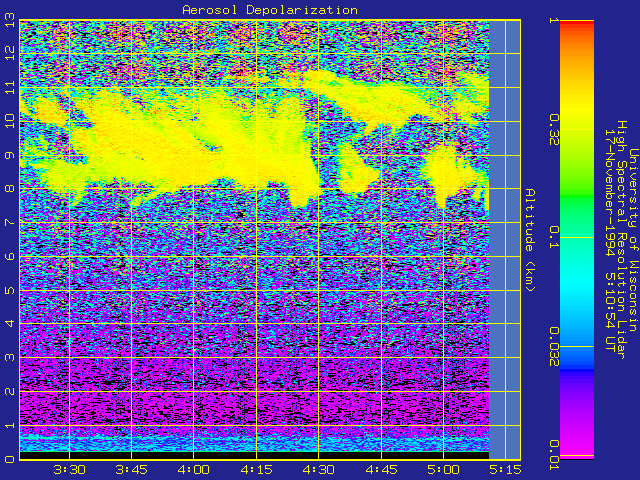Click the 4:45 time axis label

click(x=381, y=470)
